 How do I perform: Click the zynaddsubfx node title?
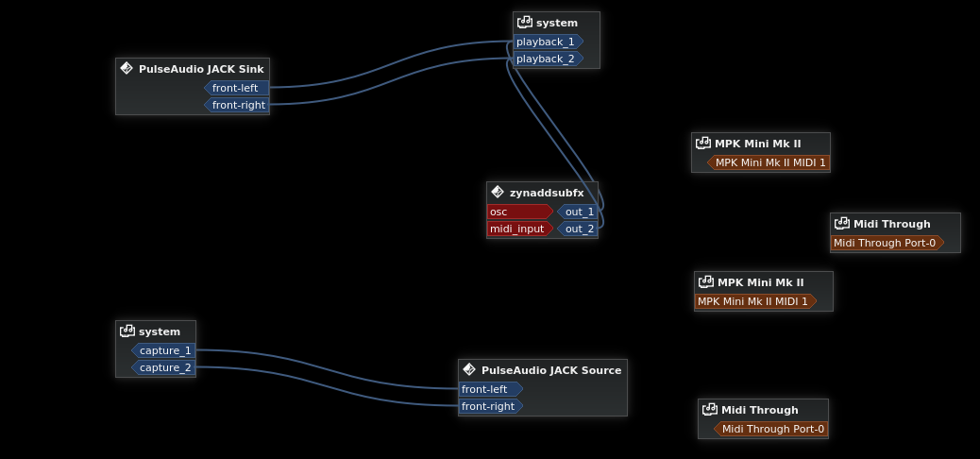tap(547, 193)
